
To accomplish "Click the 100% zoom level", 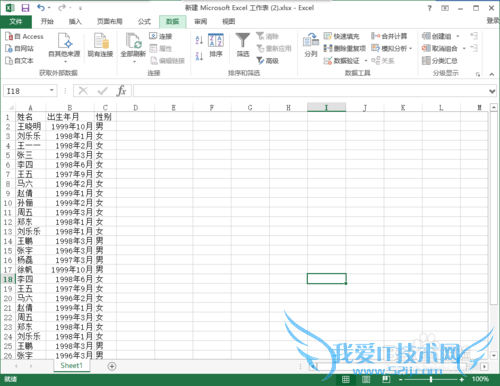I will [480, 379].
